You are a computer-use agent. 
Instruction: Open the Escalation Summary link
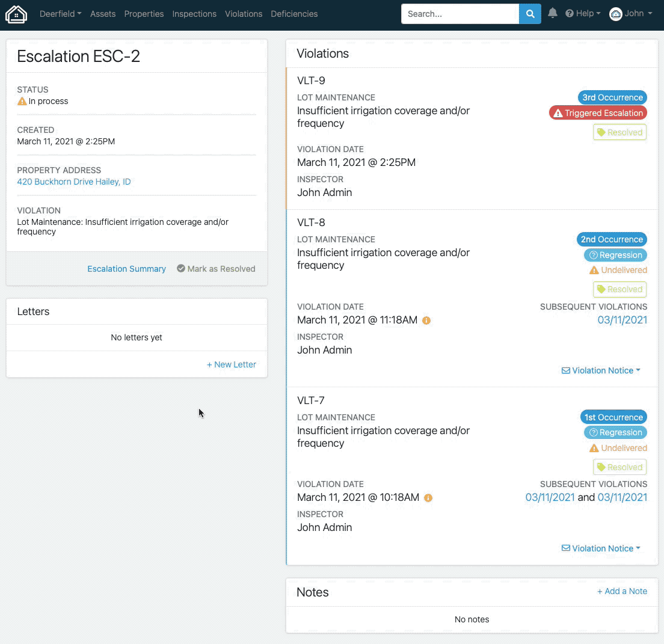click(x=127, y=269)
